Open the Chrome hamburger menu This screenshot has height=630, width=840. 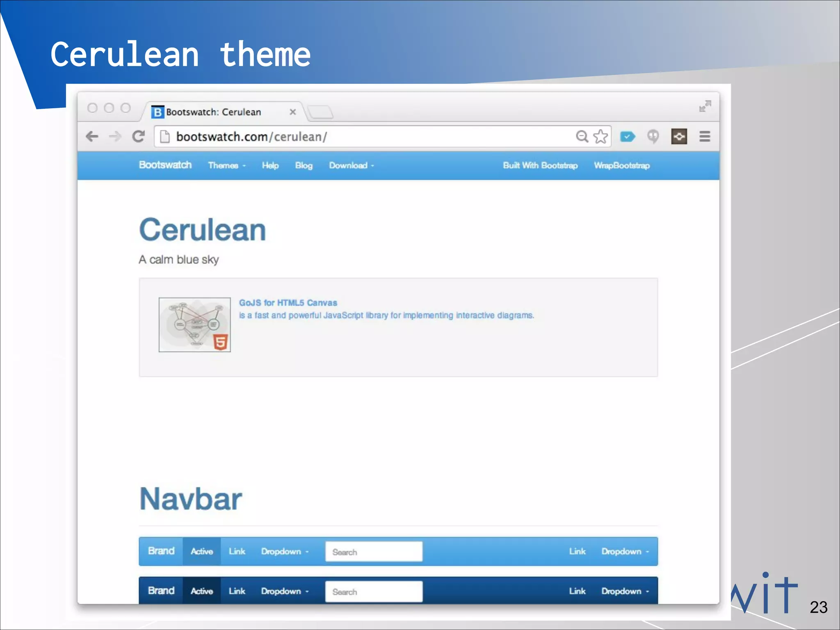tap(705, 136)
